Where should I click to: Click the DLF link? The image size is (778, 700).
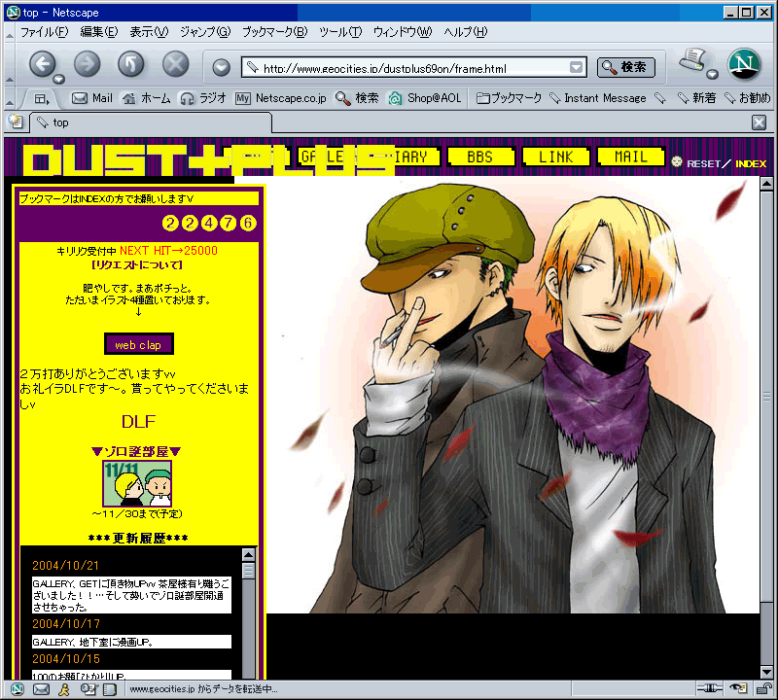[138, 422]
